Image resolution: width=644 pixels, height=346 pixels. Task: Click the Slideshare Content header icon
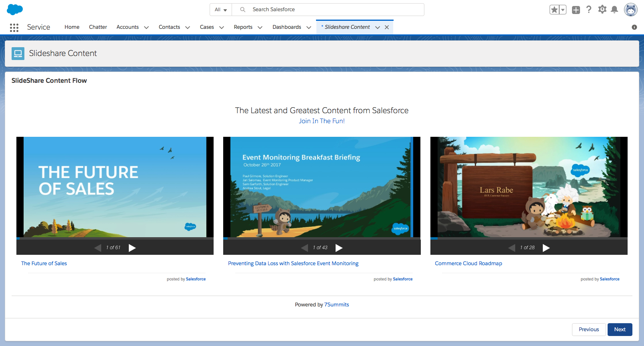pos(18,53)
